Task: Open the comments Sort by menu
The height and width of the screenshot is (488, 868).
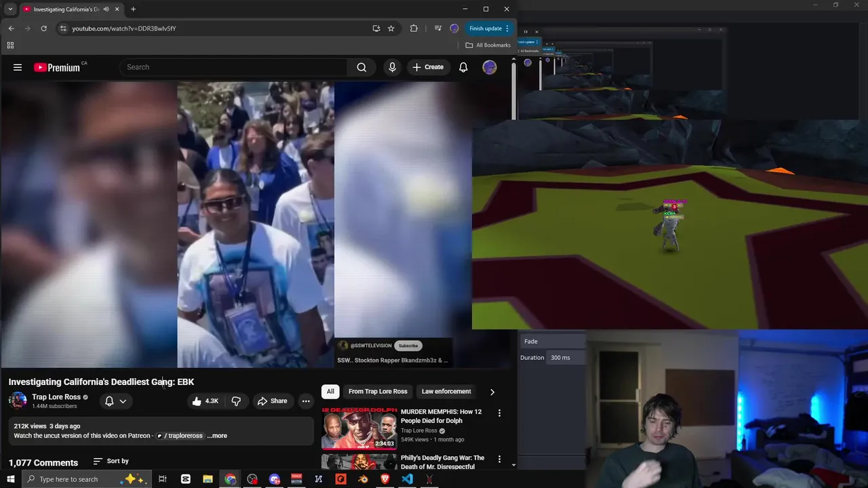Action: 111,461
